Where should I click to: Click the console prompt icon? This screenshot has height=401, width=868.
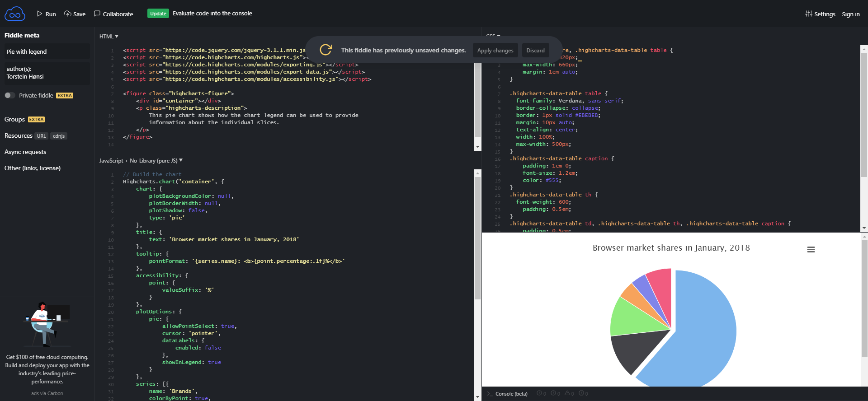tap(490, 394)
